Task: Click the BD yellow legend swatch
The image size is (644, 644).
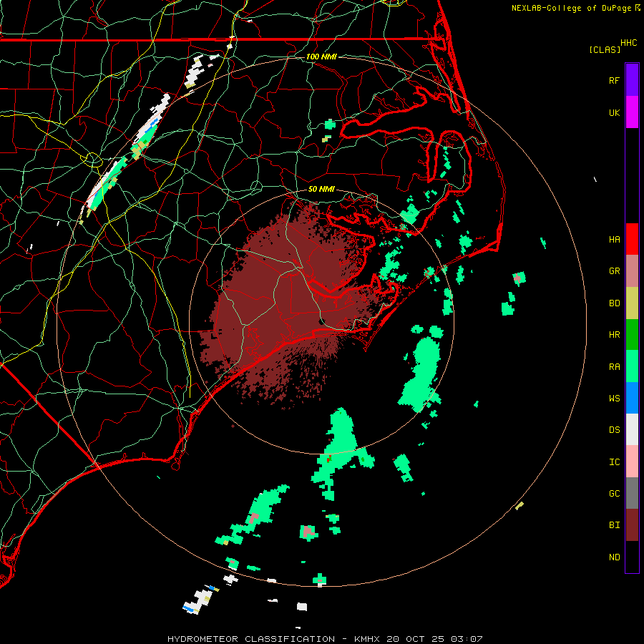Action: pyautogui.click(x=632, y=303)
